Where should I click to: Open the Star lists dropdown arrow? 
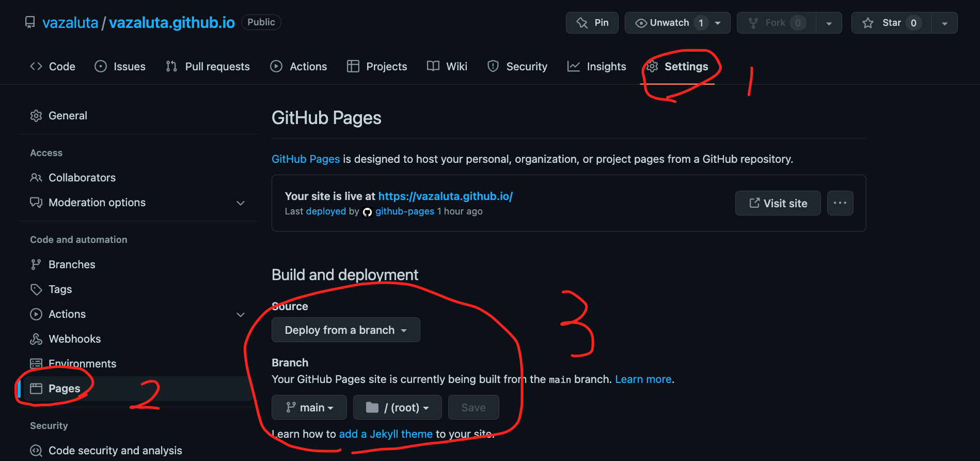[x=944, y=23]
